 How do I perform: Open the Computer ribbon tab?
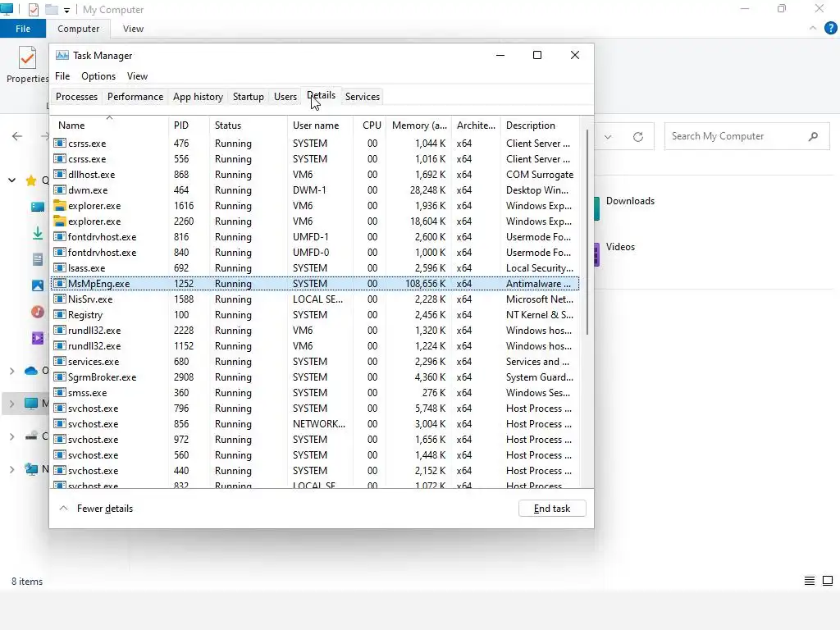click(x=78, y=29)
